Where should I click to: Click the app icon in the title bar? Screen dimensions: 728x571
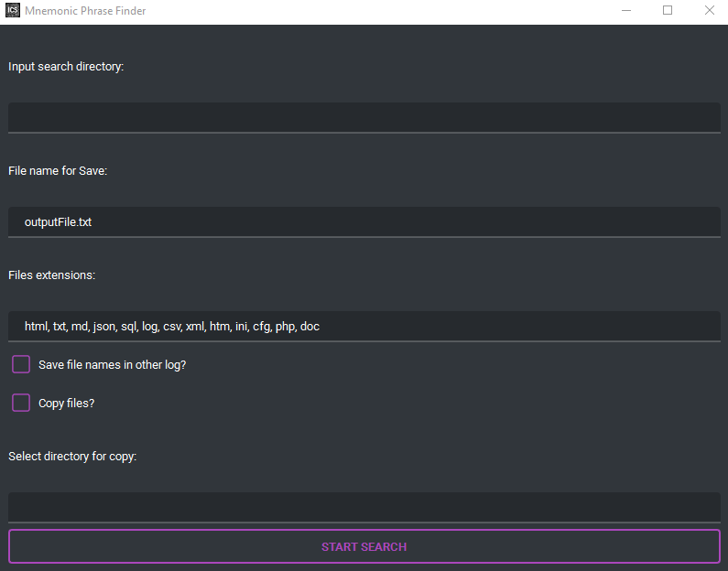pos(13,11)
